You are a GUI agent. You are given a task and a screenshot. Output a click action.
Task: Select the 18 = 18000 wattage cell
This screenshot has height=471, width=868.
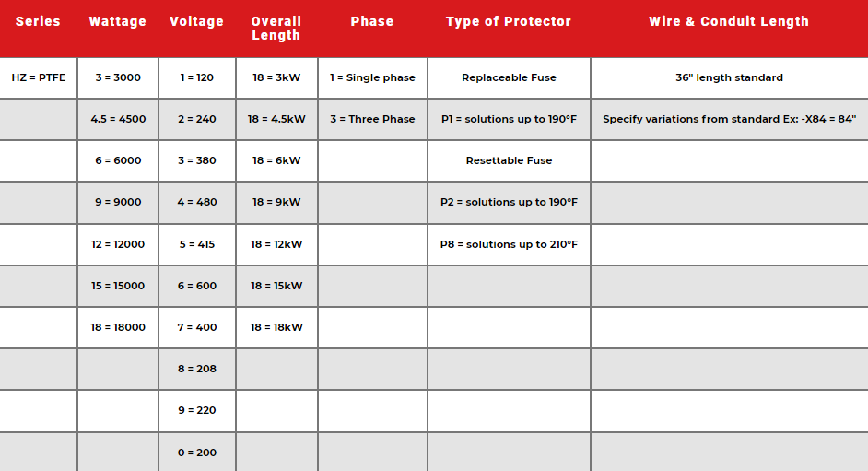point(118,327)
